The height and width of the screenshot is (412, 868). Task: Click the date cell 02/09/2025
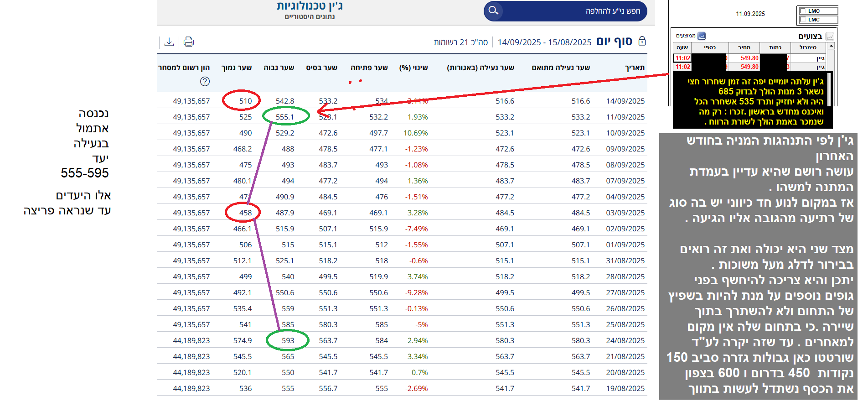click(625, 229)
